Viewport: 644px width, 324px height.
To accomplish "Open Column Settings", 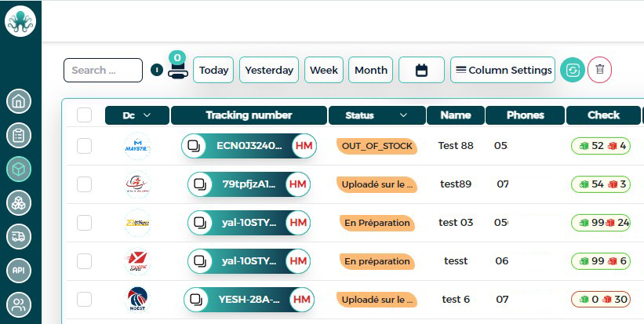I will click(x=502, y=70).
